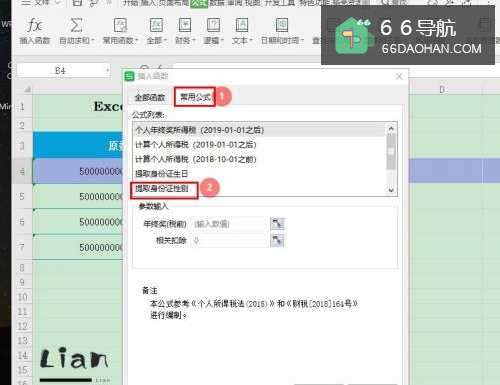Switch to the 常用公式 tab
The width and height of the screenshot is (500, 385).
pyautogui.click(x=195, y=97)
